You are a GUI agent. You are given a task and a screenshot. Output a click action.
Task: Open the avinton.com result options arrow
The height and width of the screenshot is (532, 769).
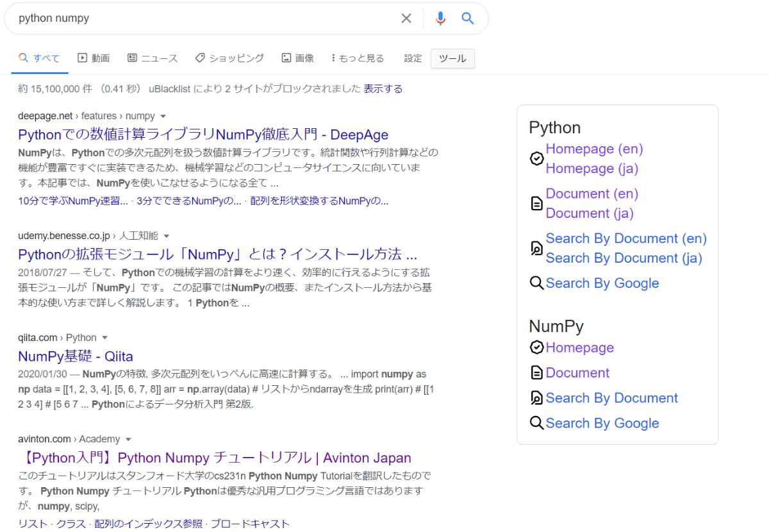pyautogui.click(x=128, y=439)
